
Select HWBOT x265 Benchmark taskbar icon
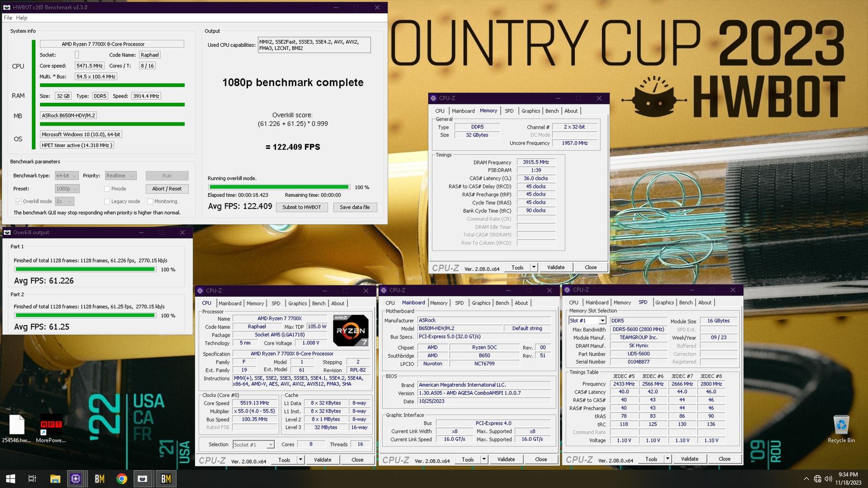(142, 479)
